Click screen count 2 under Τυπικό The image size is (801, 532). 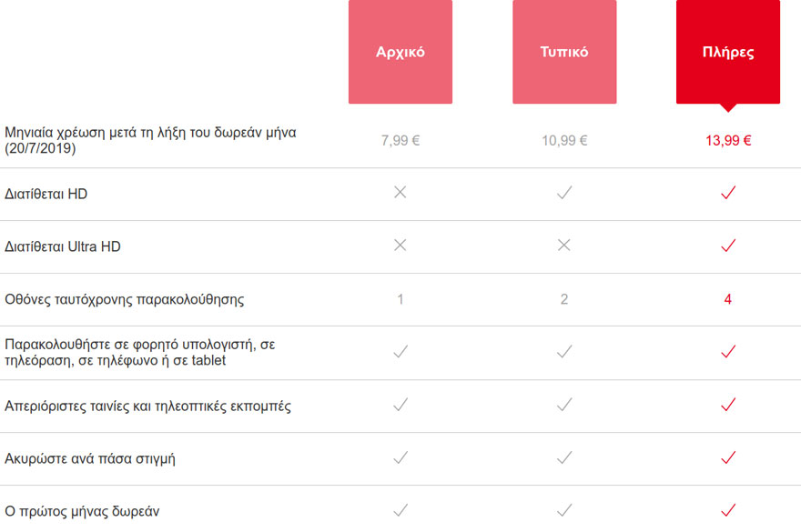[564, 299]
